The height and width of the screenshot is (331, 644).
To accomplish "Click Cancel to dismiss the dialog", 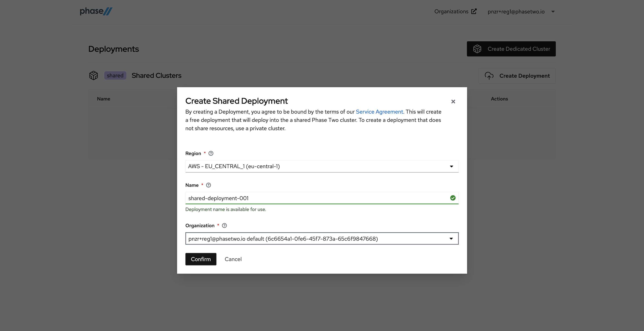I will (233, 259).
